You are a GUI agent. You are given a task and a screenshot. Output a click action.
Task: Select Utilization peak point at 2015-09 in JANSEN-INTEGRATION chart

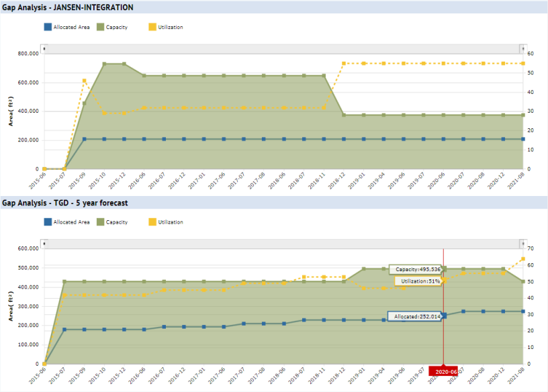click(84, 81)
